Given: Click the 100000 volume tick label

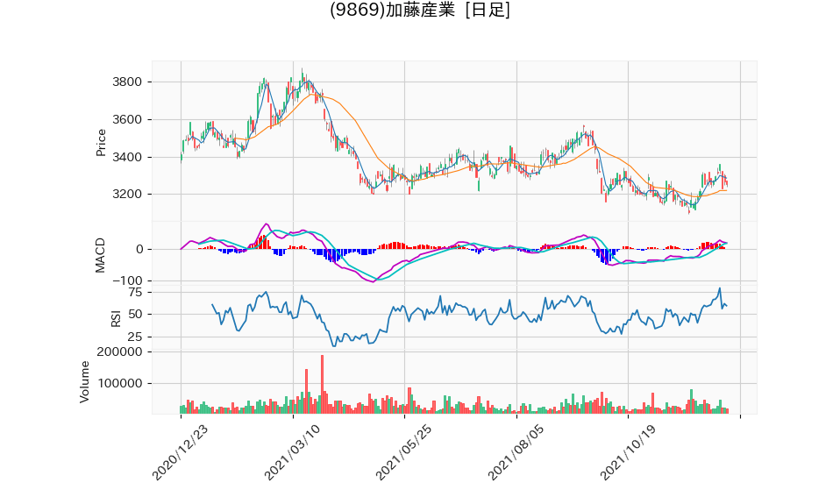Looking at the screenshot, I should pyautogui.click(x=120, y=384).
